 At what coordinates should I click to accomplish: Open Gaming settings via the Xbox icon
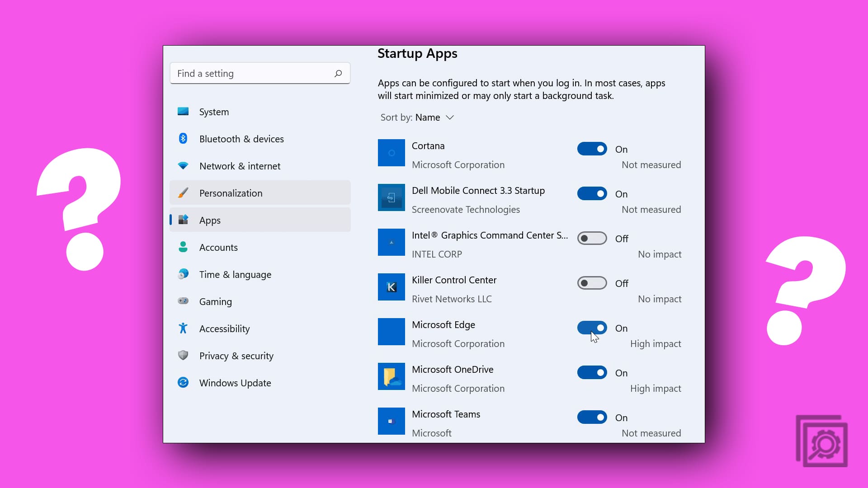pos(183,301)
